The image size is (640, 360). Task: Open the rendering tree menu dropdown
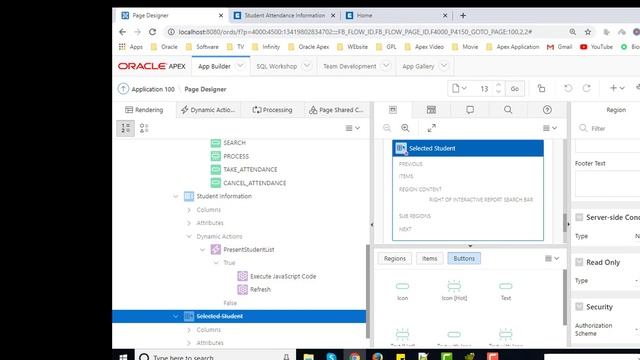point(353,128)
